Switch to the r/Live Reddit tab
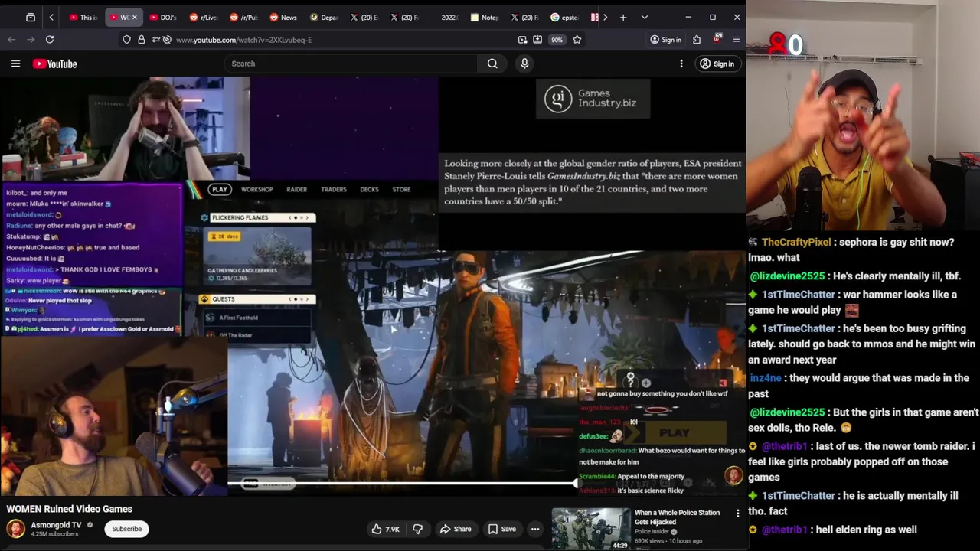 [x=203, y=17]
